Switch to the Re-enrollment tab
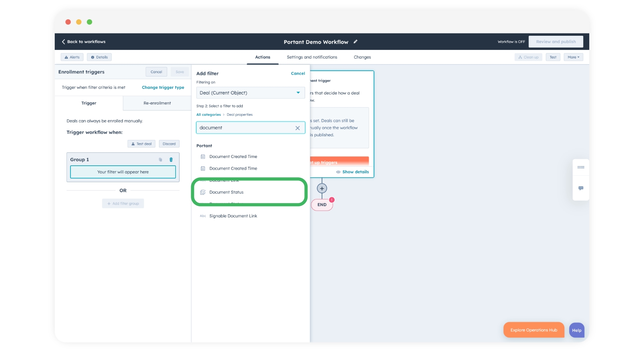This screenshot has width=644, height=353. pos(157,103)
